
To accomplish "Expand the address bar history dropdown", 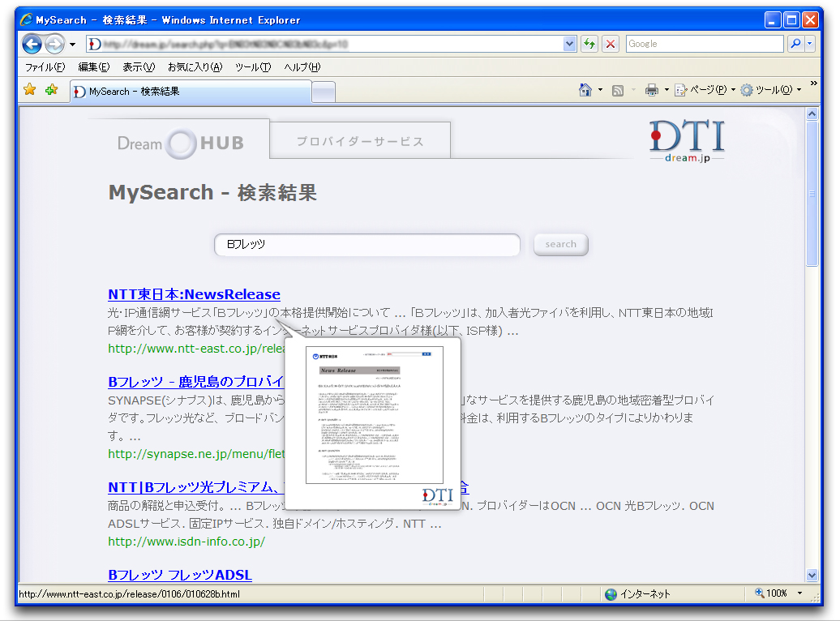I will [569, 44].
